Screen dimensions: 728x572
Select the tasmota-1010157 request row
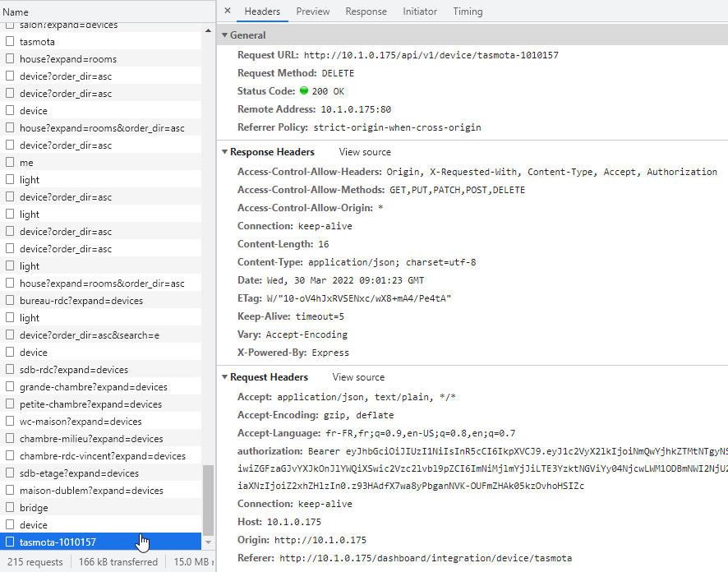101,542
